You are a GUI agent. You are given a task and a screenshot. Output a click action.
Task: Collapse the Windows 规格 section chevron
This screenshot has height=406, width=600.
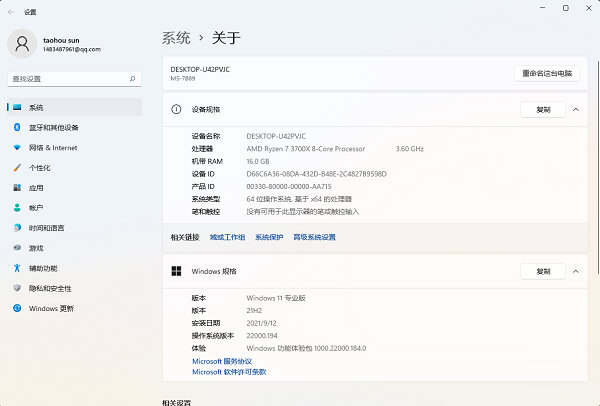576,271
